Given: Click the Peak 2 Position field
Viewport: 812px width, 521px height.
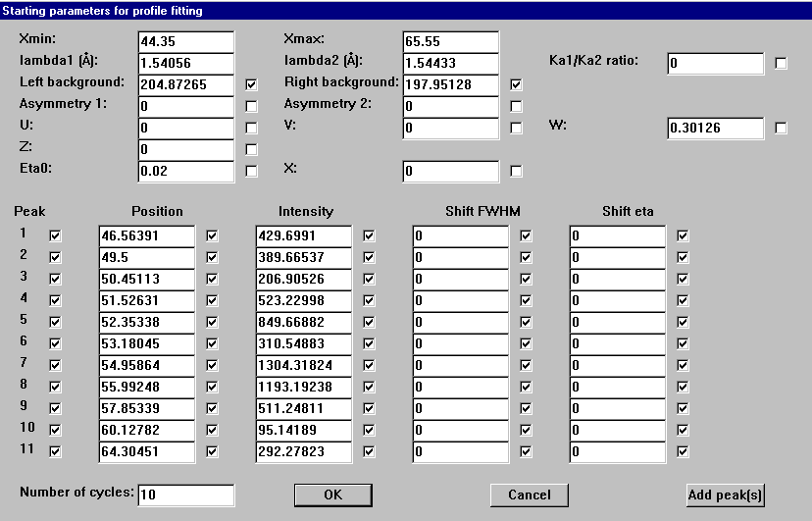Looking at the screenshot, I should (147, 258).
